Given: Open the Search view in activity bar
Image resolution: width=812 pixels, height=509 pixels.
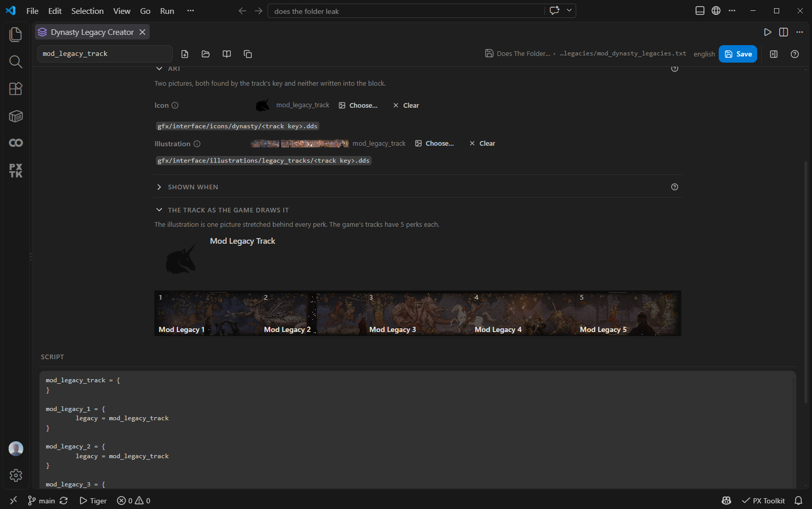Looking at the screenshot, I should click(x=16, y=62).
